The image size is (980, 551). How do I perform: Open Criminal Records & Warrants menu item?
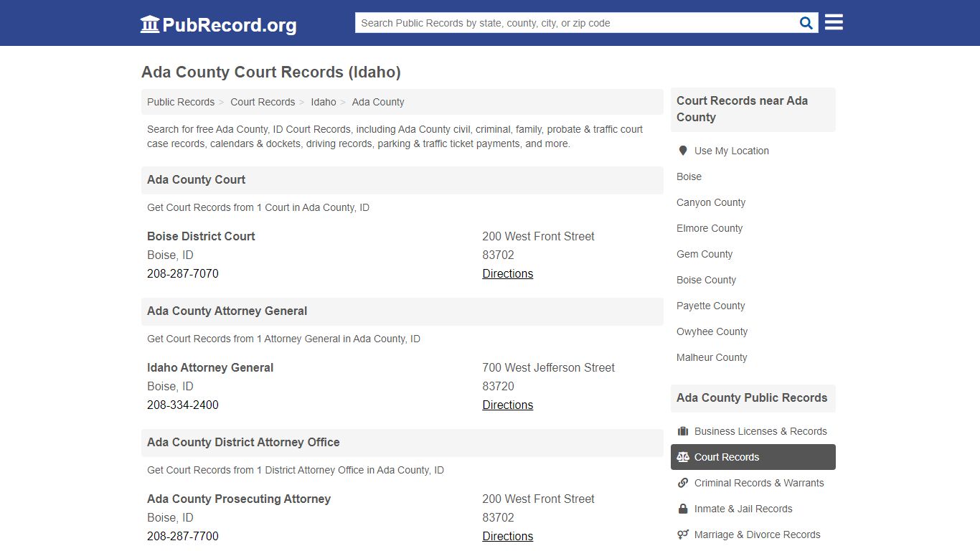(753, 483)
